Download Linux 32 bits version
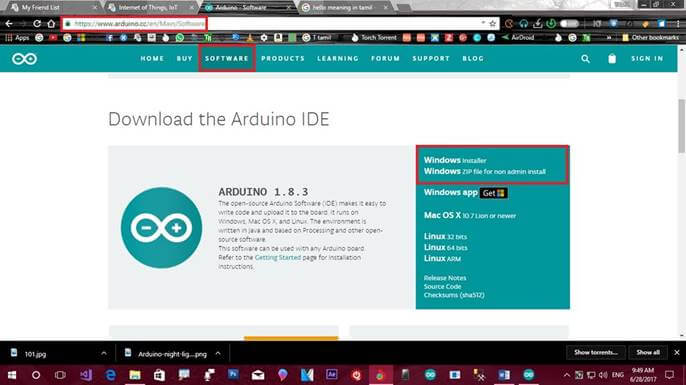This screenshot has width=686, height=385. coord(445,236)
